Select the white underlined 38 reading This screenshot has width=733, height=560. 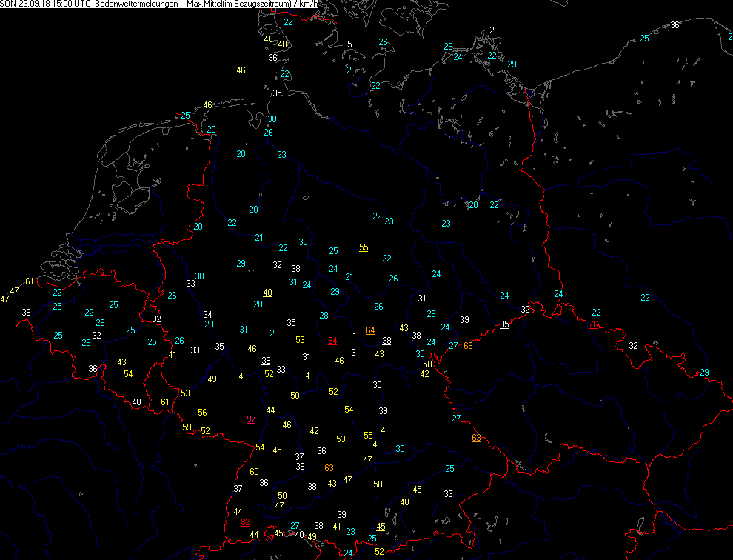pyautogui.click(x=386, y=341)
